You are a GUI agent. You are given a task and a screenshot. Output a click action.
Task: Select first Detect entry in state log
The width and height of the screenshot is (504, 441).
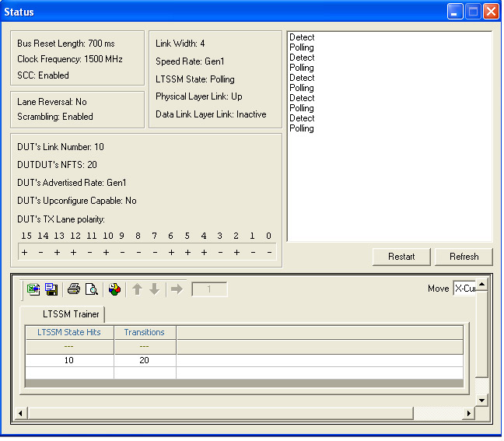[x=302, y=37]
